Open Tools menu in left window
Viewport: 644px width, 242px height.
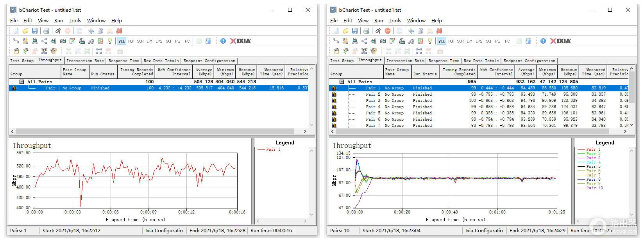point(75,21)
